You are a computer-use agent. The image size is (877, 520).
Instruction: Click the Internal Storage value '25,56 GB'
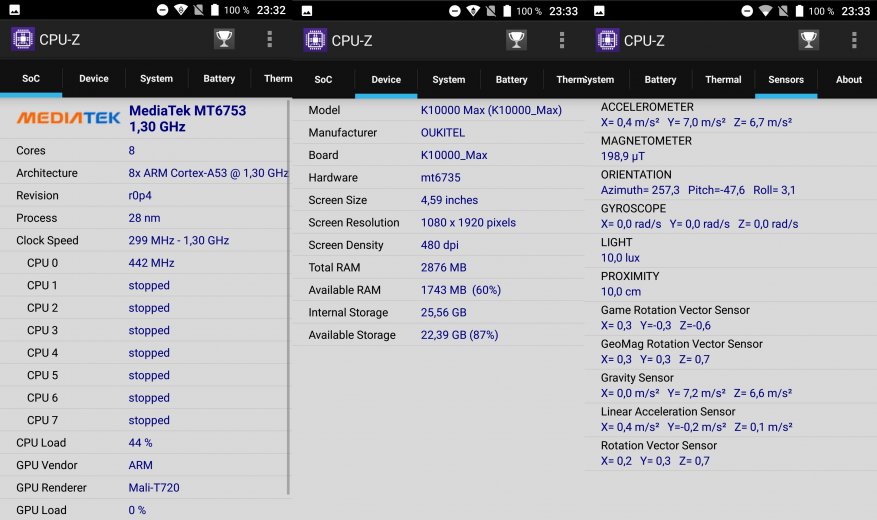(x=444, y=313)
